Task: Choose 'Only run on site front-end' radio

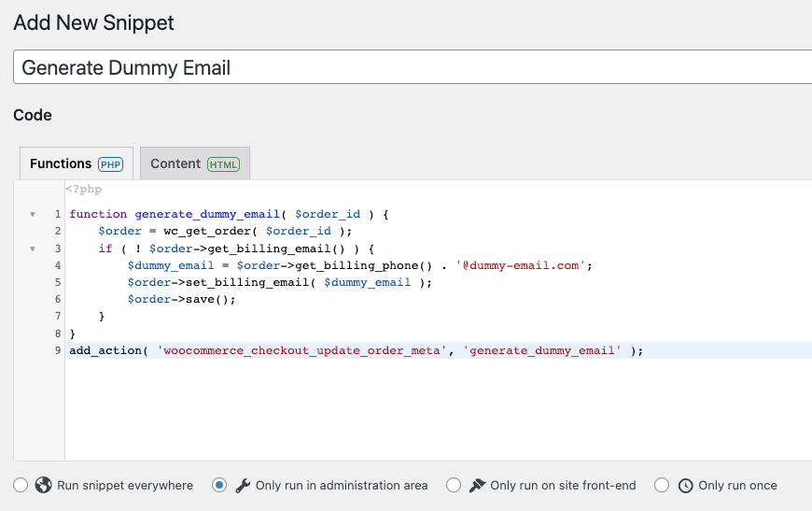Action: 454,485
